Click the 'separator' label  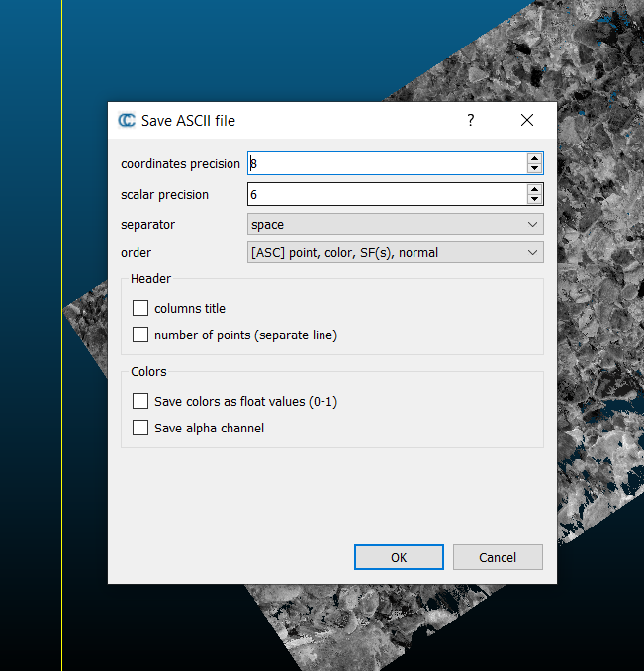coord(148,225)
